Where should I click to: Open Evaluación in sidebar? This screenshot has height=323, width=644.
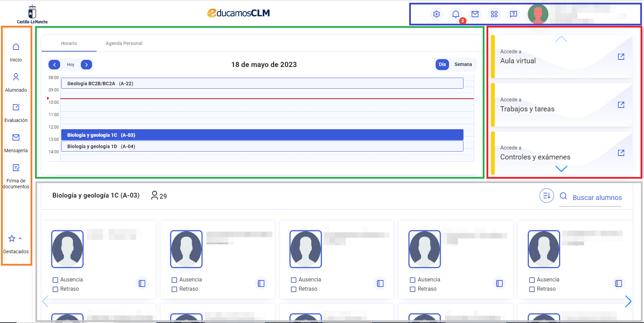tap(16, 113)
